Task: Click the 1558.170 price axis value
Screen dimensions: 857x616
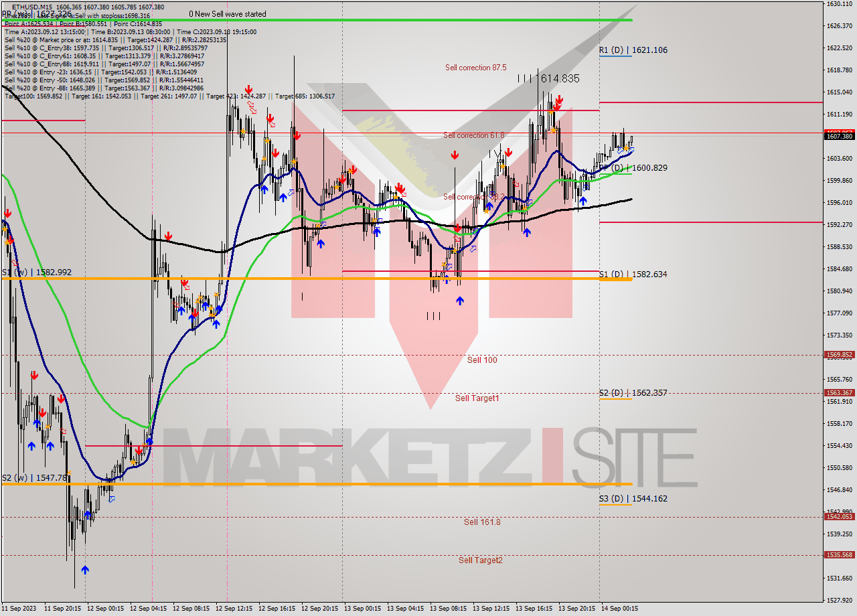Action: 840,424
